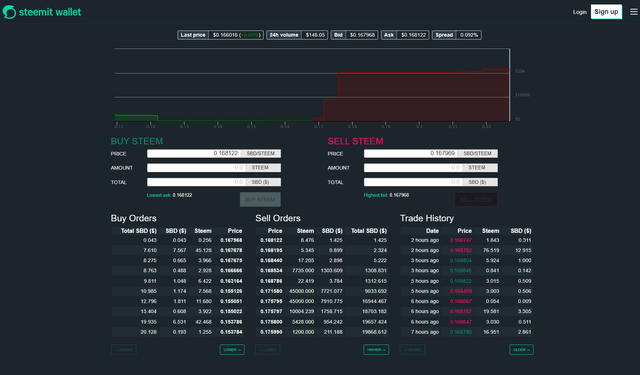Select sell order price 0.168440
This screenshot has height=375, width=640.
click(x=271, y=261)
